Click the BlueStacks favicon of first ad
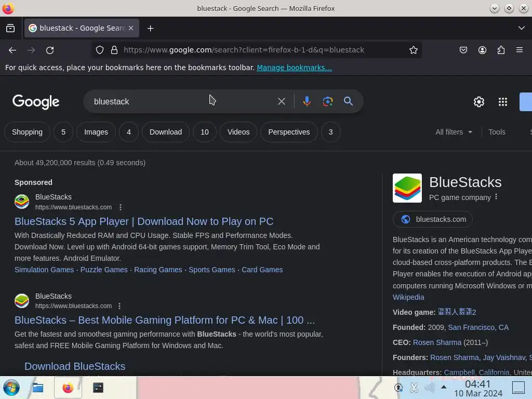532x399 pixels. coord(22,202)
